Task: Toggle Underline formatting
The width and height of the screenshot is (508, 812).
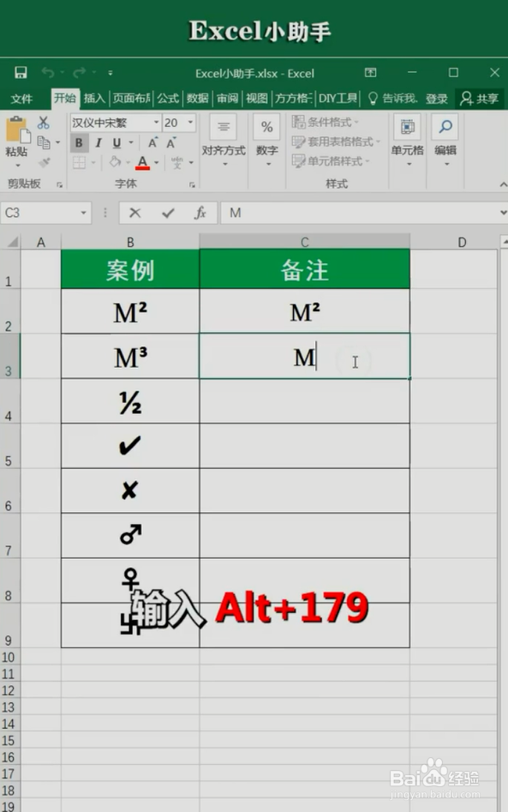Action: click(117, 143)
